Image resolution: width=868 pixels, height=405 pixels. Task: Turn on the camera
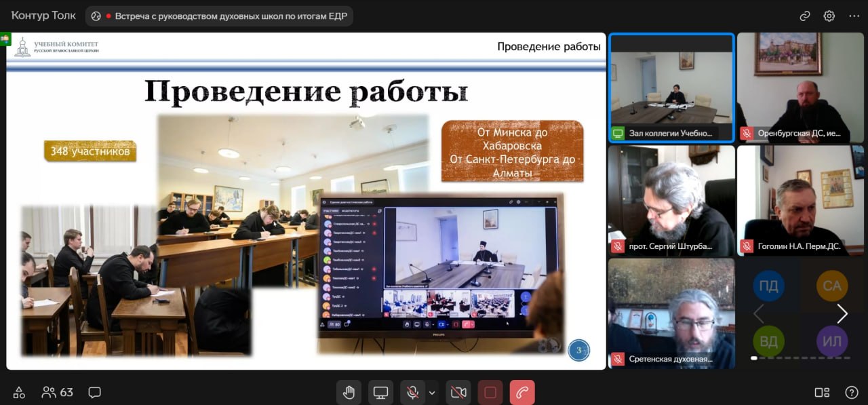[458, 392]
